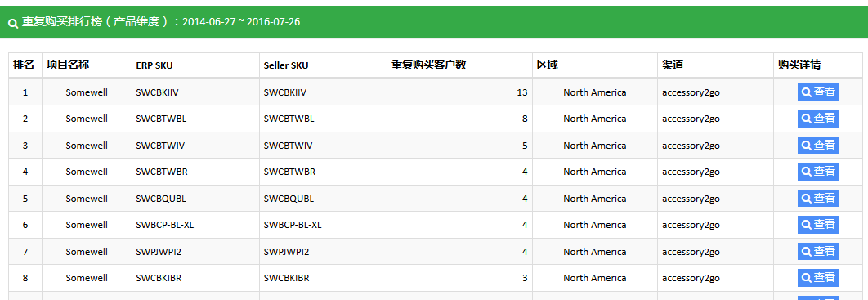
Task: Click 查看 for SWCBTWIV row
Action: pyautogui.click(x=818, y=145)
